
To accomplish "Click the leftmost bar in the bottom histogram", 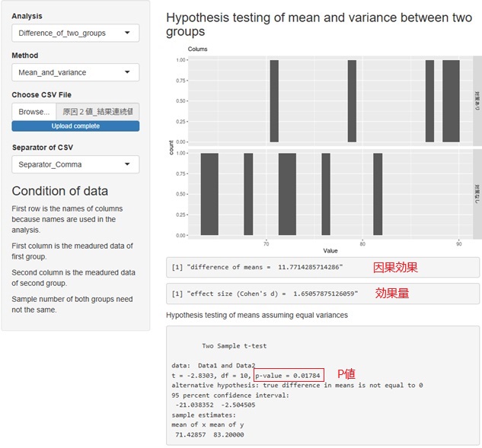I will click(209, 194).
